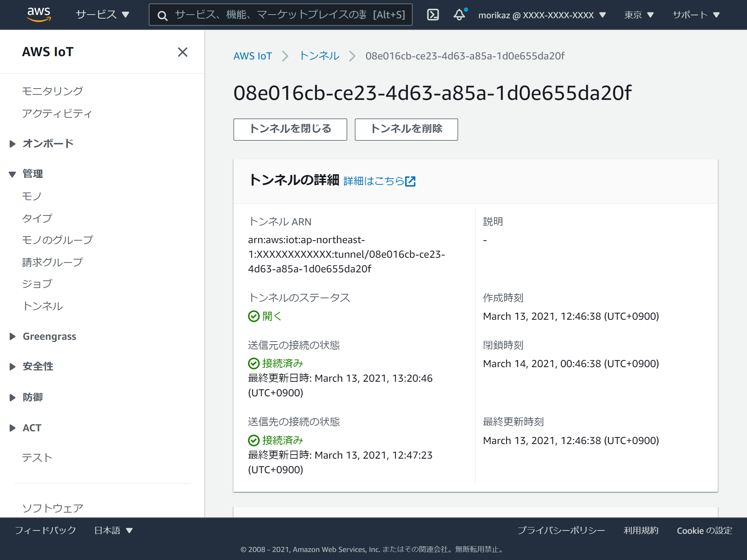Image resolution: width=747 pixels, height=560 pixels.
Task: Open the notifications bell
Action: click(459, 15)
